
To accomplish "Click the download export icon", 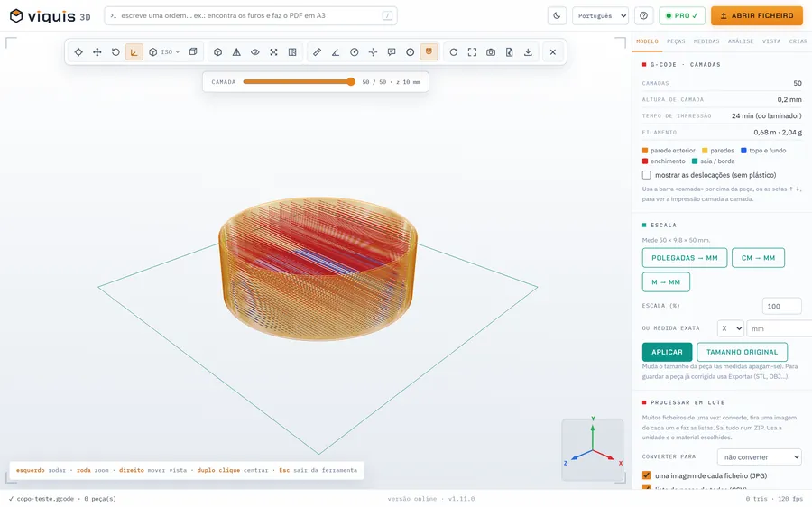I will tap(528, 52).
